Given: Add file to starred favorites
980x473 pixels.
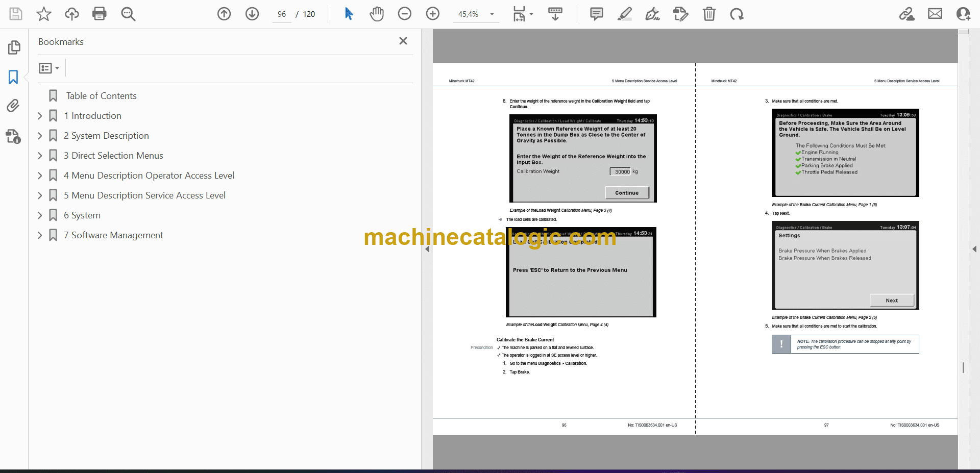Looking at the screenshot, I should coord(44,14).
